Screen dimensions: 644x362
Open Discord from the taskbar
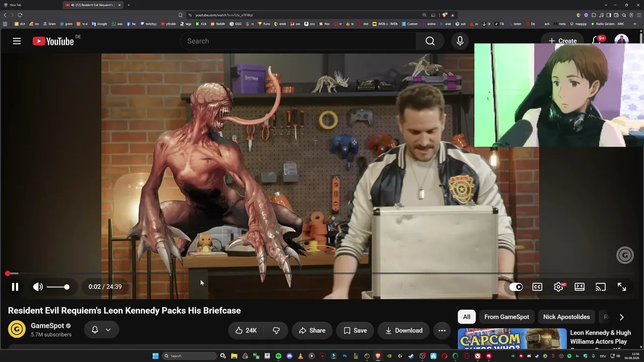289,356
